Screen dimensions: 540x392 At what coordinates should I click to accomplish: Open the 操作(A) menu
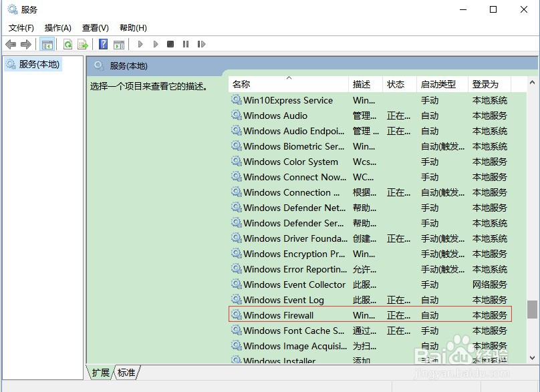coord(58,28)
